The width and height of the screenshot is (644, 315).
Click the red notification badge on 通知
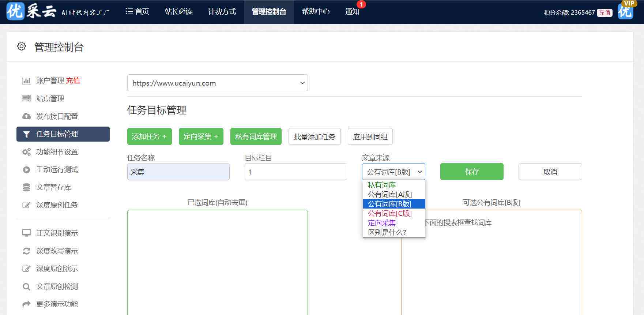pos(361,4)
